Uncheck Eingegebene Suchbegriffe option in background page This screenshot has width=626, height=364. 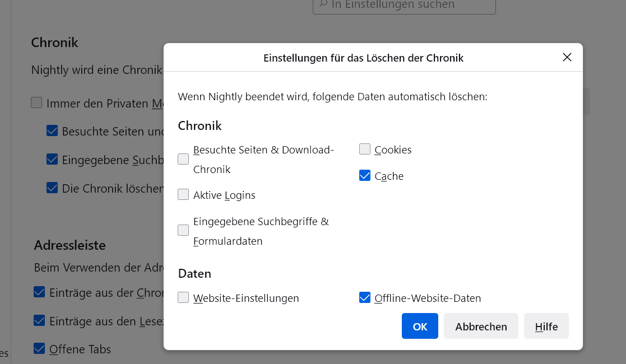[x=52, y=160]
